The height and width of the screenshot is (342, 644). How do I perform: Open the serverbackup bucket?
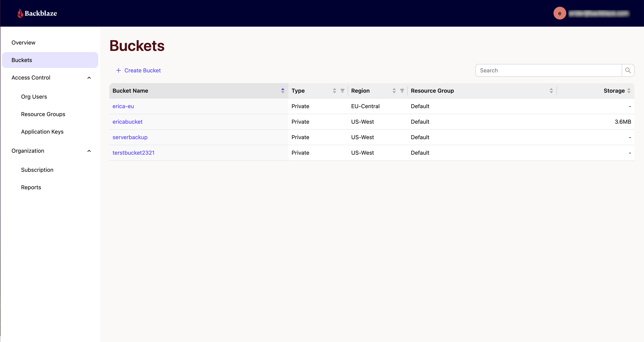(130, 137)
